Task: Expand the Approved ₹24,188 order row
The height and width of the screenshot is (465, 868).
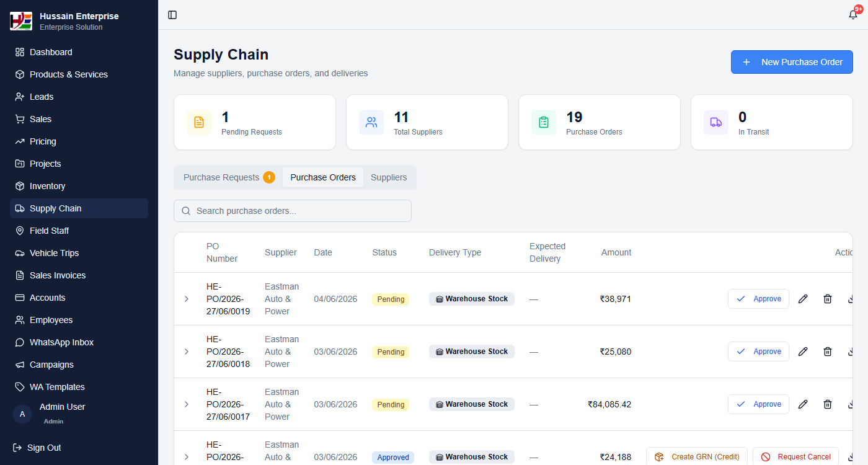Action: (187, 457)
